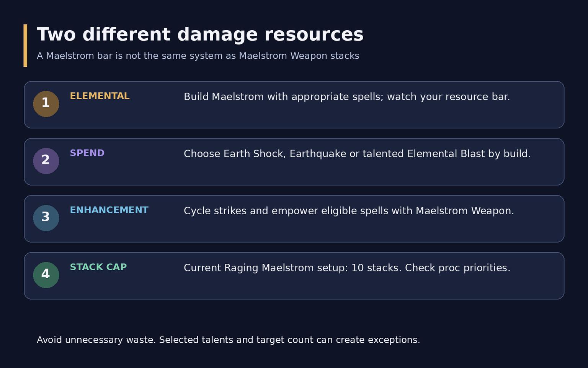Click empty space in the STACK CAP card

(345, 288)
